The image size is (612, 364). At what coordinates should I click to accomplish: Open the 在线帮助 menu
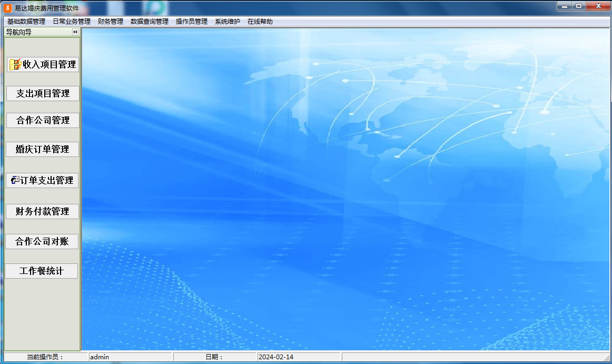point(260,22)
